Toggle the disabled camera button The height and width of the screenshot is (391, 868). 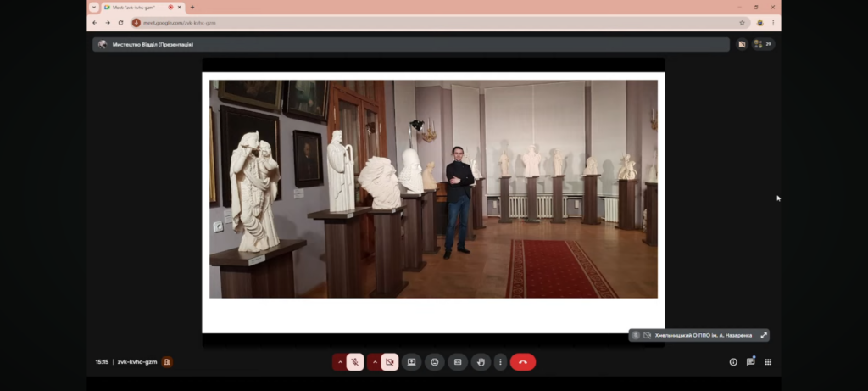390,362
